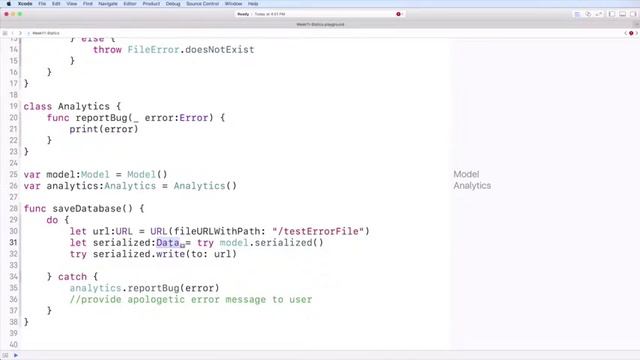
Task: Open the Editor menu
Action: [x=130, y=4]
